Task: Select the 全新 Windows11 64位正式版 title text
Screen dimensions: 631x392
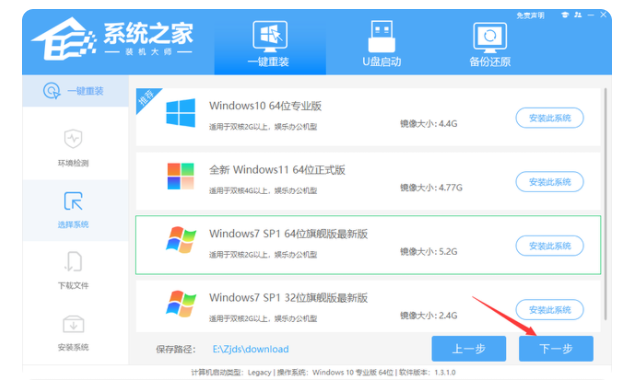Action: [x=277, y=170]
